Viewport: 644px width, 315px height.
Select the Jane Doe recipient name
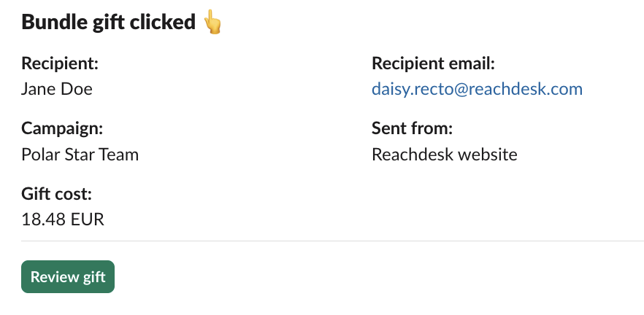pos(57,89)
